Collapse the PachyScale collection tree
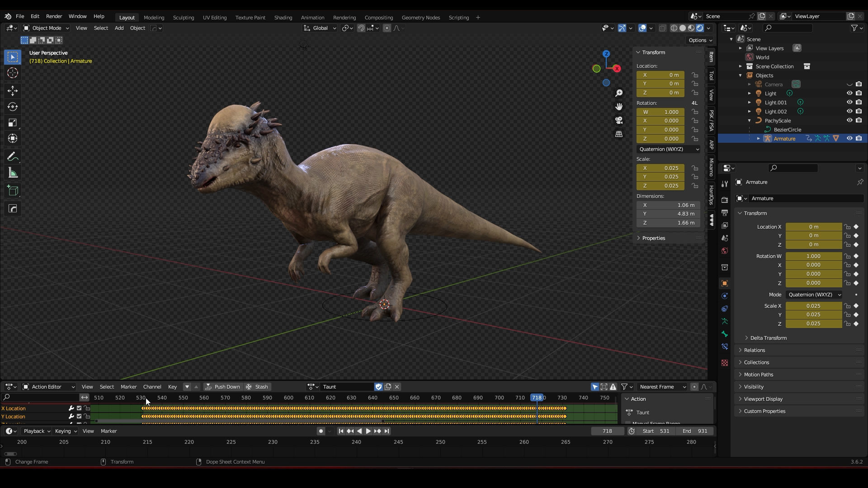 (749, 121)
